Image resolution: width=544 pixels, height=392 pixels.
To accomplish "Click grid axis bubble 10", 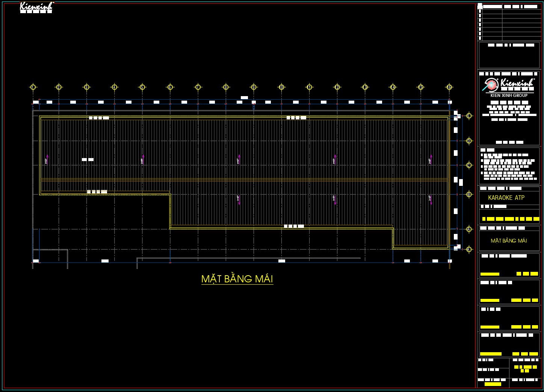I will pyautogui.click(x=281, y=87).
